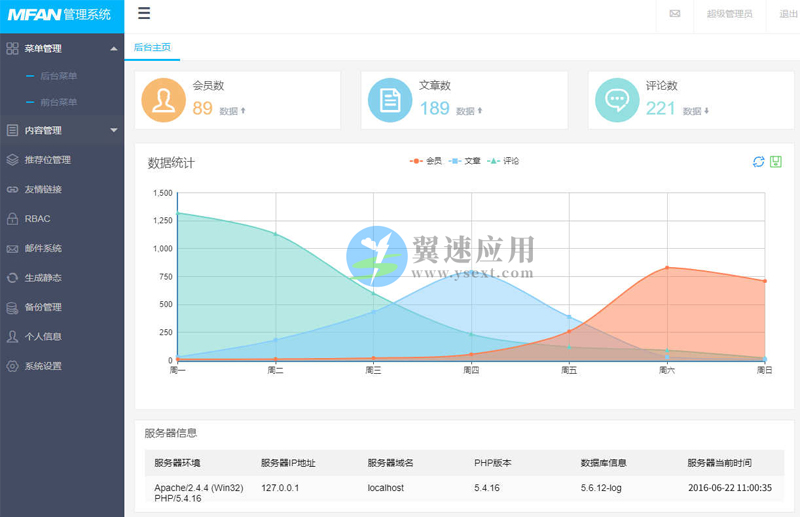The height and width of the screenshot is (517, 800).
Task: Click the 退出 logout link
Action: click(x=788, y=14)
